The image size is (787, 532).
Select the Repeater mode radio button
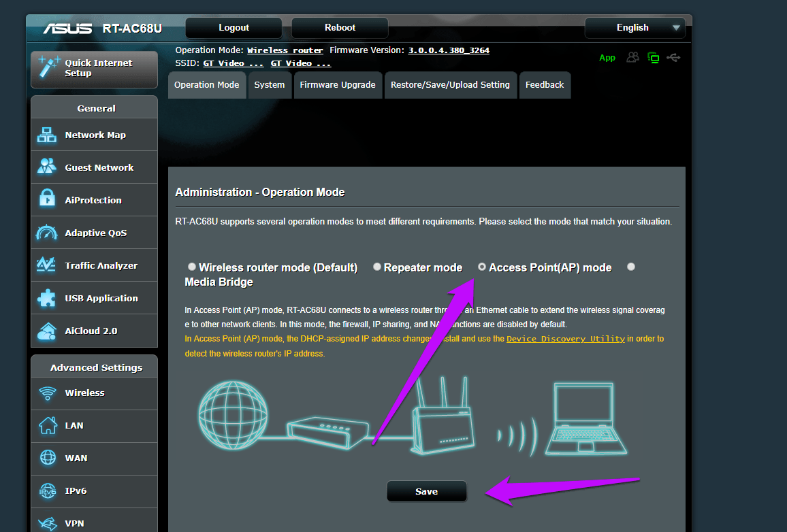377,267
